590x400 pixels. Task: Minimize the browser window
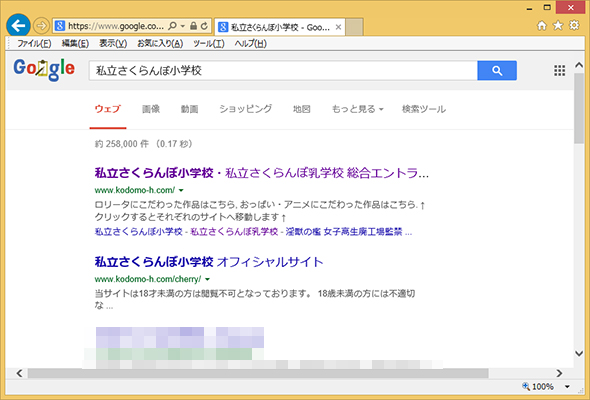(x=530, y=8)
